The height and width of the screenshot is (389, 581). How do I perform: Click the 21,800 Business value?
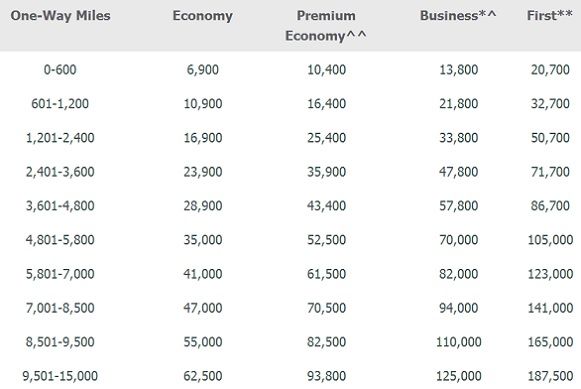(x=459, y=104)
